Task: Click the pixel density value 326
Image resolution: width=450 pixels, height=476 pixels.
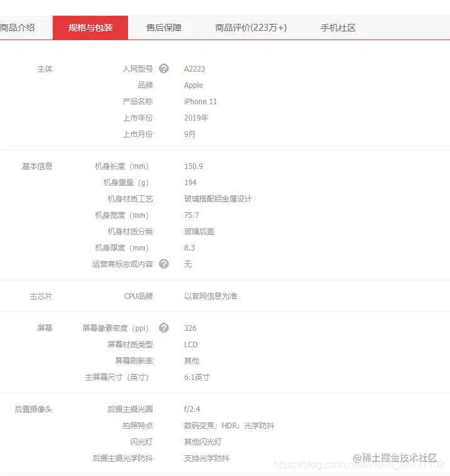Action: [x=190, y=328]
